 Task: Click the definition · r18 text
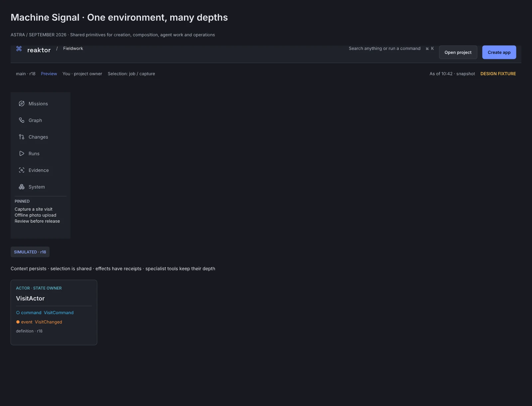pyautogui.click(x=29, y=331)
